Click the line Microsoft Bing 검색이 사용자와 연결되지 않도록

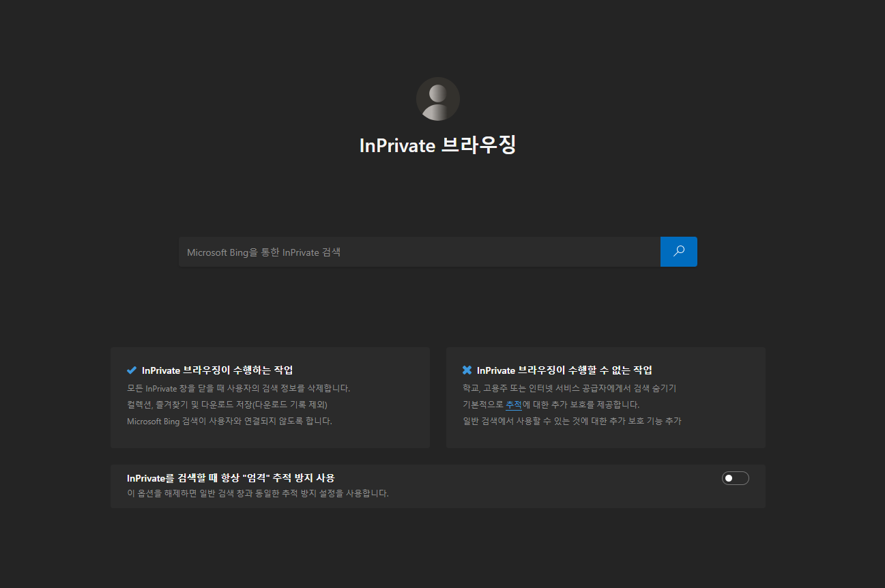coord(229,421)
